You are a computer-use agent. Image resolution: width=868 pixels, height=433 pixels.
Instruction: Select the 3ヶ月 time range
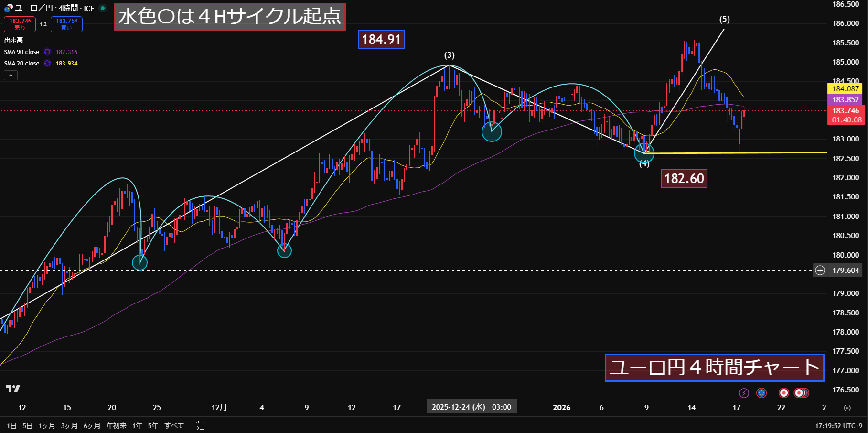[69, 425]
